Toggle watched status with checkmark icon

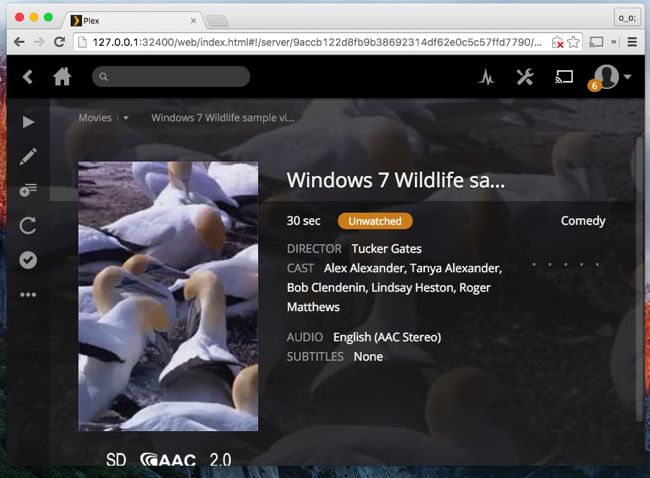point(28,260)
